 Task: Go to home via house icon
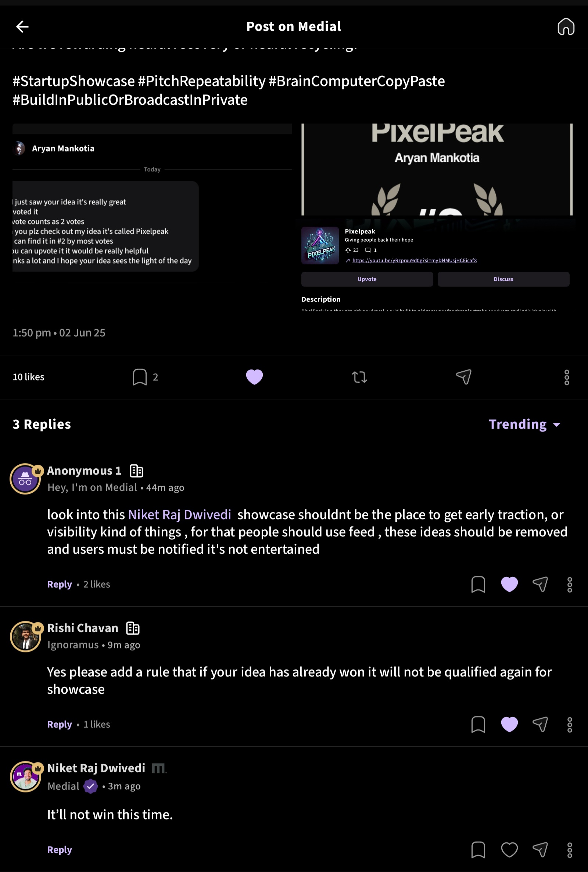click(x=566, y=26)
